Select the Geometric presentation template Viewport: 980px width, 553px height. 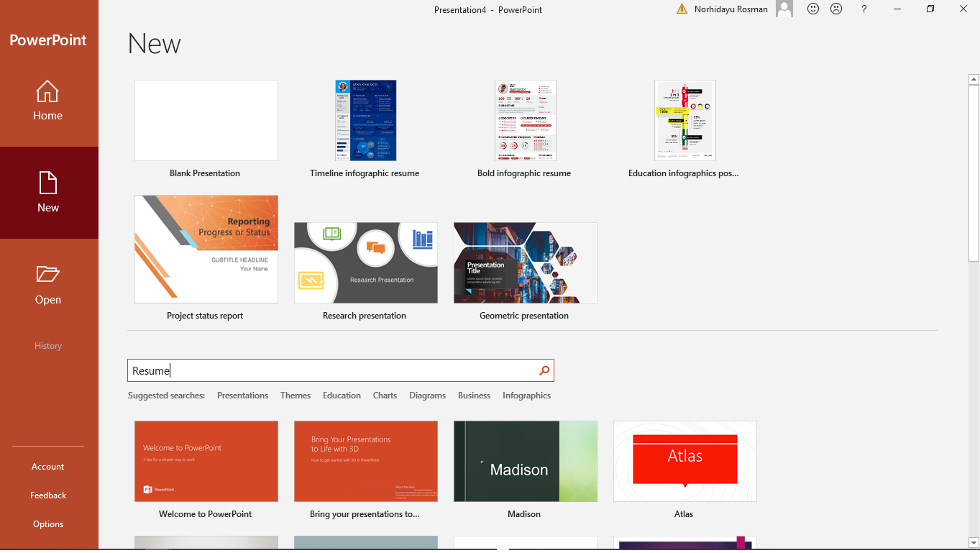[524, 262]
